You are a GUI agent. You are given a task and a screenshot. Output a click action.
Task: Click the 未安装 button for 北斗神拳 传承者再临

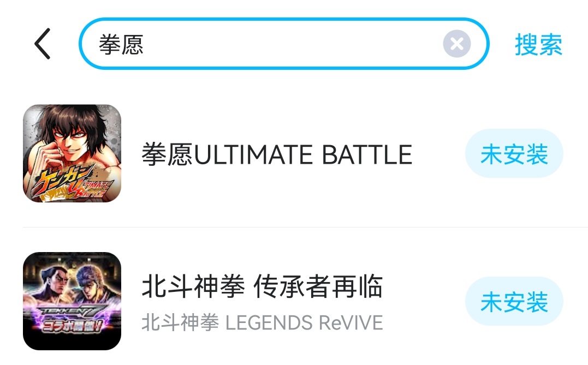tap(514, 301)
